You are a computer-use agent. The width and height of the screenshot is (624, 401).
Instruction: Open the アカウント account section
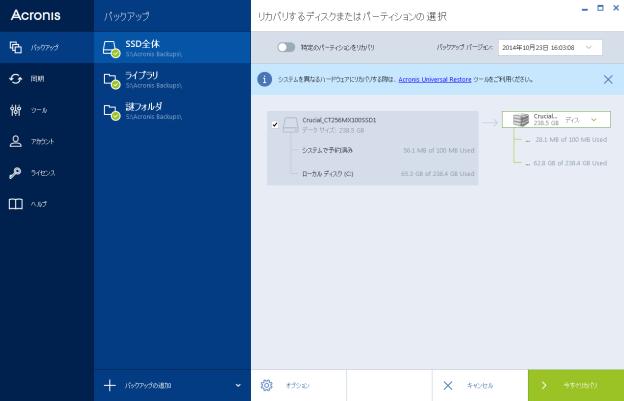click(47, 141)
